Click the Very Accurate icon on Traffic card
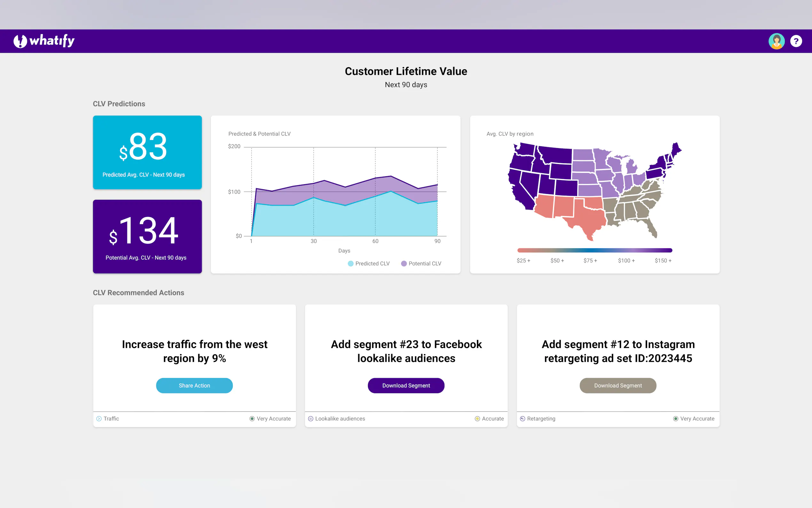Image resolution: width=812 pixels, height=508 pixels. (x=252, y=419)
